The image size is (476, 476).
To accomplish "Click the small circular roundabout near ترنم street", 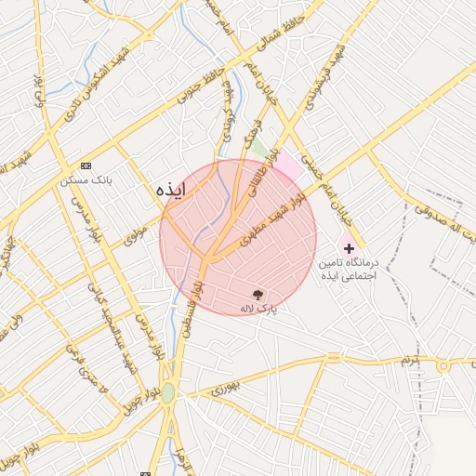I will click(443, 366).
